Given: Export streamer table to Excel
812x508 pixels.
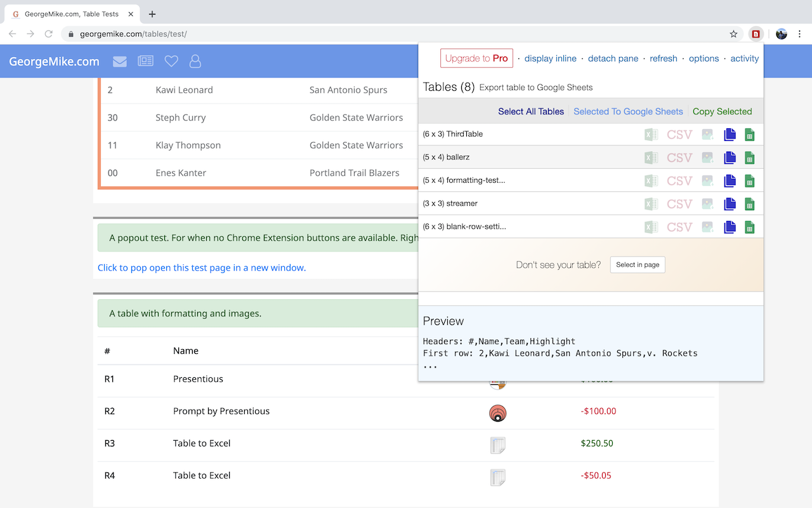Looking at the screenshot, I should 651,204.
